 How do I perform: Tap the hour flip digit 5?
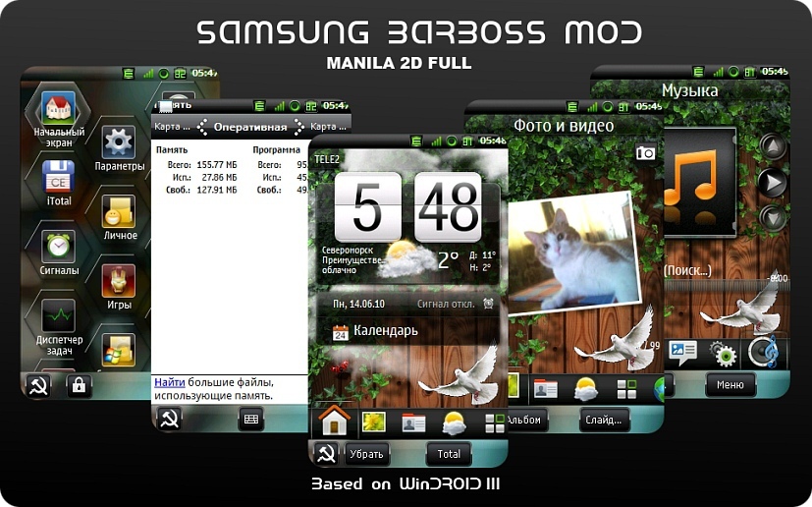[x=368, y=207]
